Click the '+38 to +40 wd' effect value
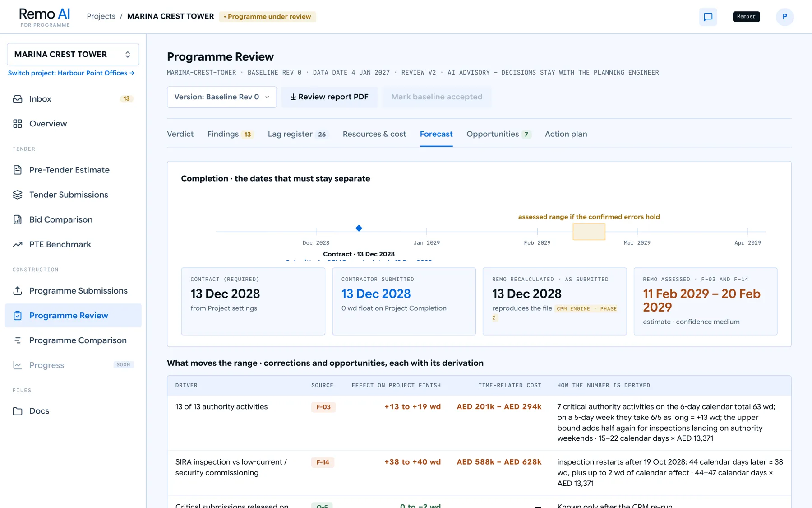This screenshot has width=812, height=508. click(412, 462)
